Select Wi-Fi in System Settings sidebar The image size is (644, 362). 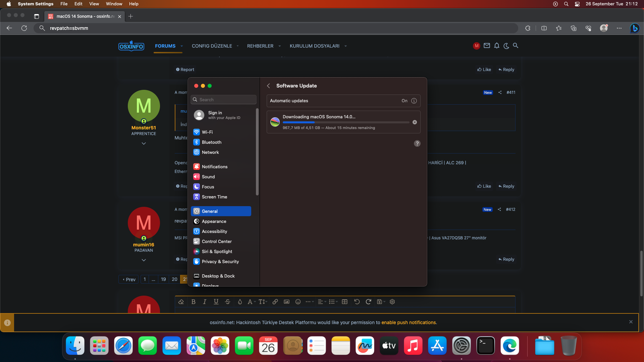pos(207,132)
